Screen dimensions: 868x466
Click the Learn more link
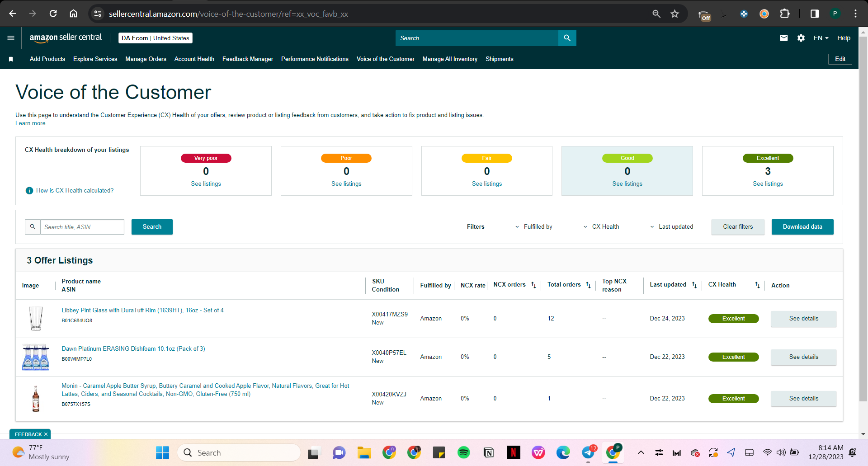pyautogui.click(x=30, y=123)
